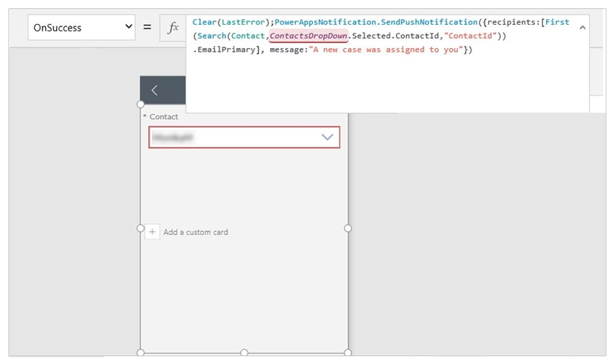Viewport: 616px width, 364px height.
Task: Click the * Contact field label
Action: click(x=161, y=117)
